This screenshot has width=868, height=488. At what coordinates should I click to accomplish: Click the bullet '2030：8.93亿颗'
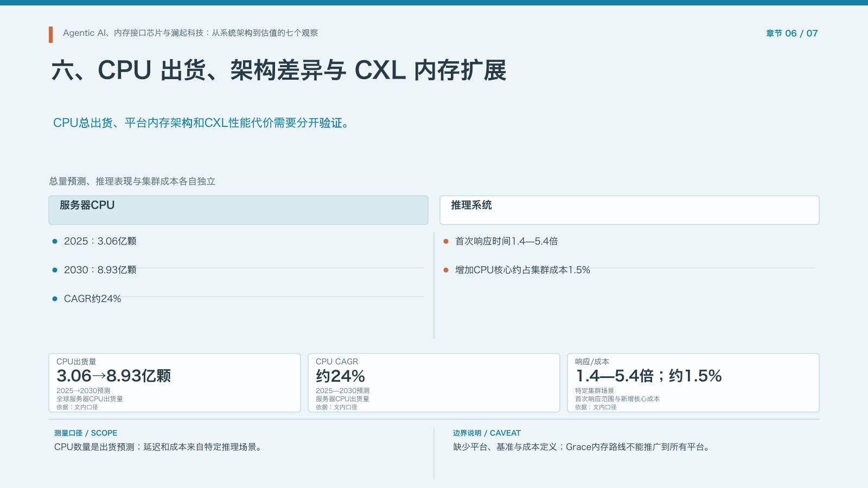pos(100,270)
